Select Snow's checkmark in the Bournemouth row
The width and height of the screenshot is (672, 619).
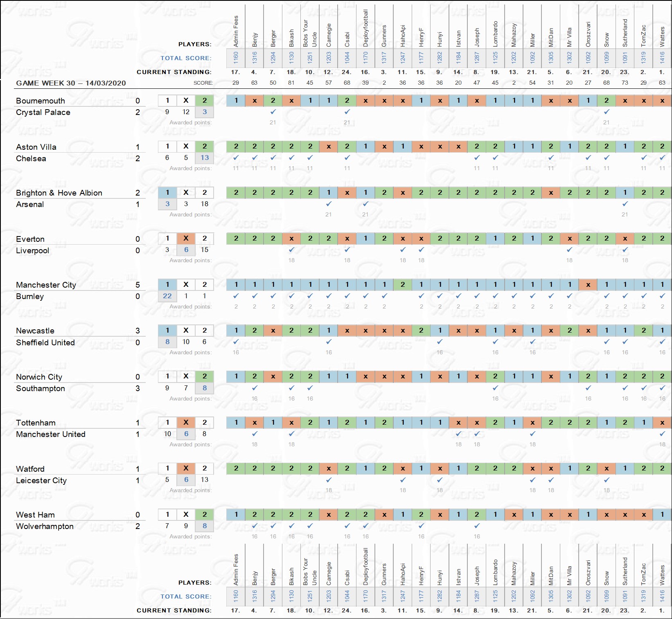[607, 112]
